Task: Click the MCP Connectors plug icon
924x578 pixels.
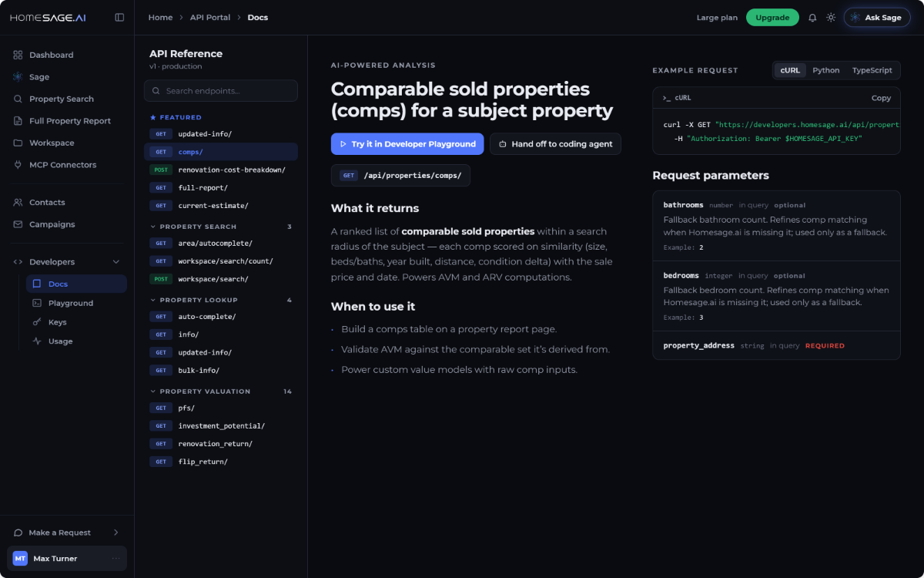Action: coord(18,165)
